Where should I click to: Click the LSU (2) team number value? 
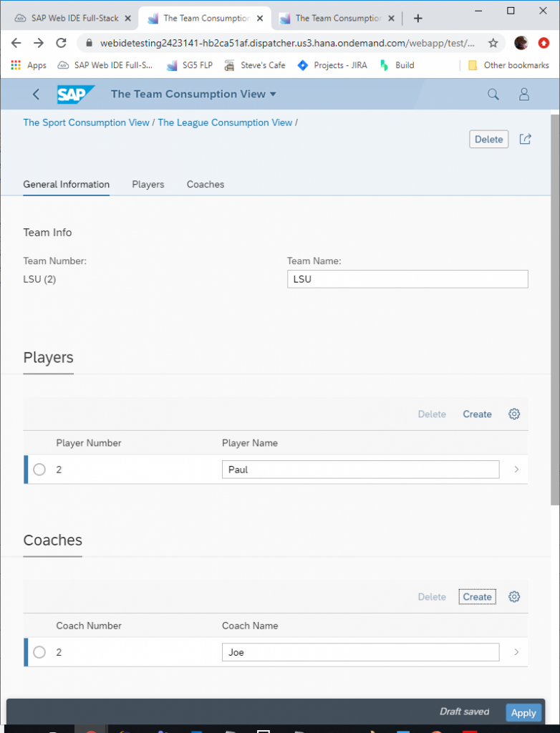pyautogui.click(x=40, y=279)
